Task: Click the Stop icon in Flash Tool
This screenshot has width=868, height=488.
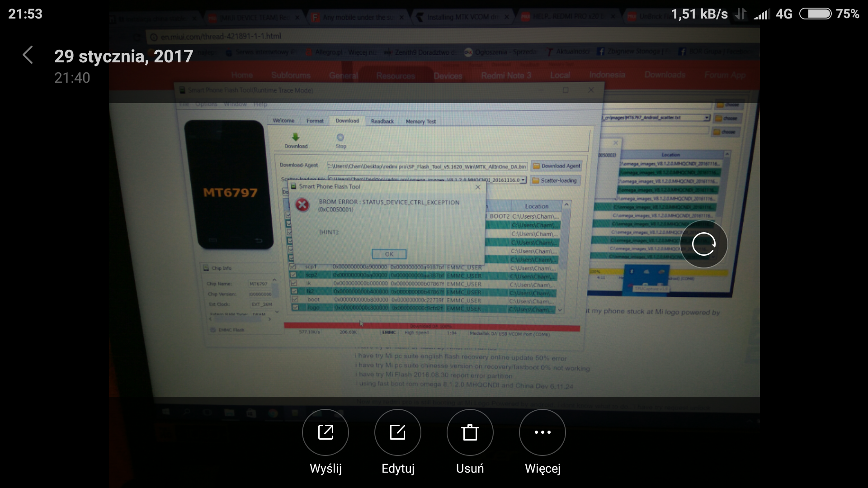Action: [x=340, y=138]
